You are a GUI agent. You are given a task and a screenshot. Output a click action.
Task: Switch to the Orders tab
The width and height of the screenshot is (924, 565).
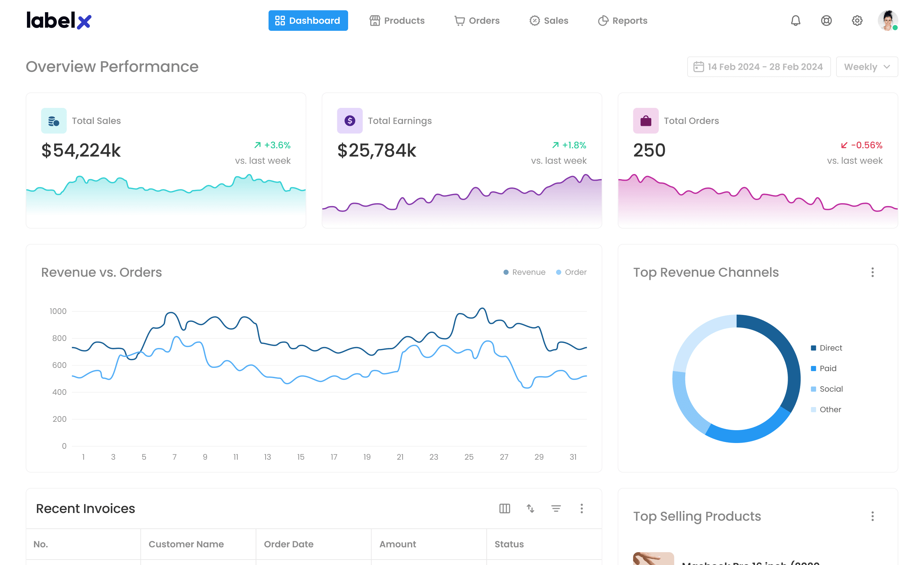click(477, 21)
